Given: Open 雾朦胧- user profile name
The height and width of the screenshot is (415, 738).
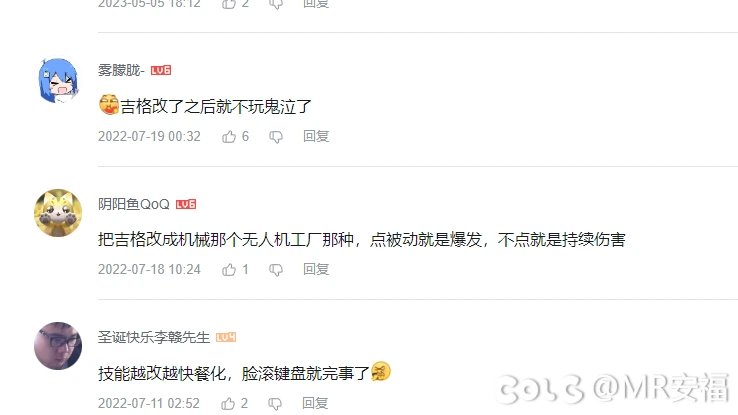Looking at the screenshot, I should [x=121, y=70].
